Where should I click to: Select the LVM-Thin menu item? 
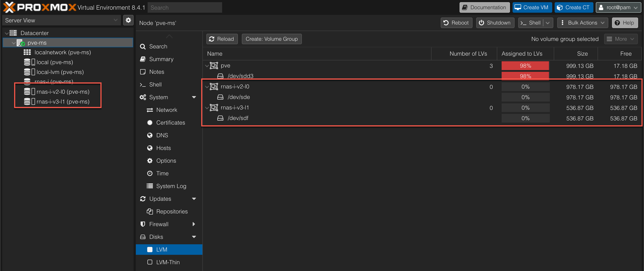pyautogui.click(x=169, y=262)
